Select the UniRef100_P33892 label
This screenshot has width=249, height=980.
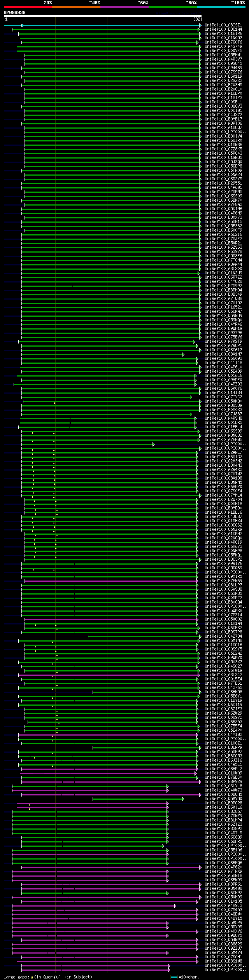click(x=223, y=829)
